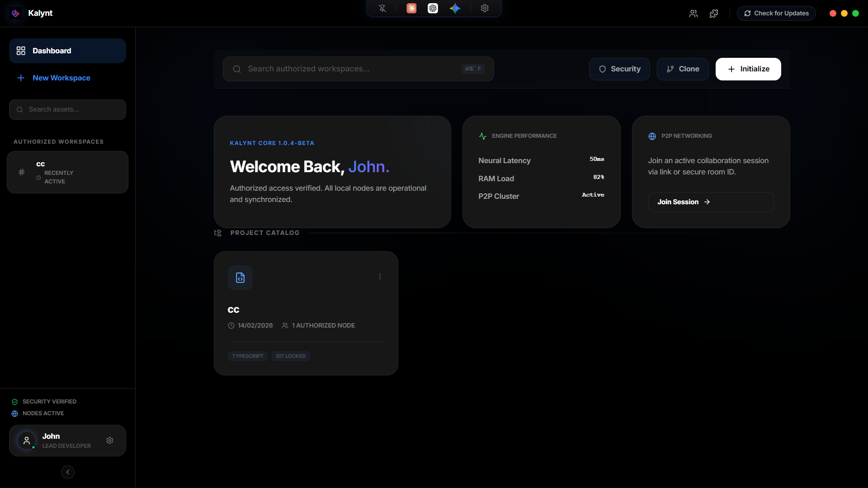
Task: Open the Gemini assistant icon
Action: [455, 8]
